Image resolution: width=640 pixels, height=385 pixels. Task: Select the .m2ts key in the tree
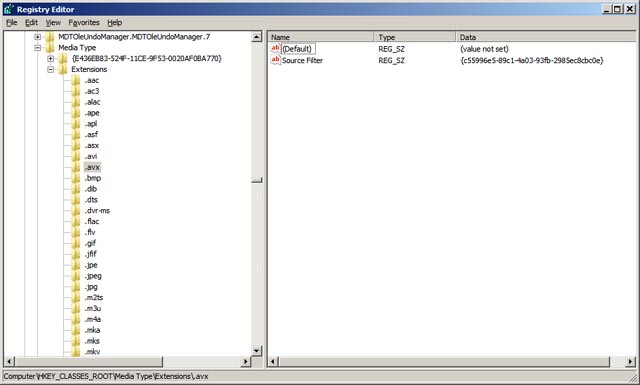pos(94,298)
